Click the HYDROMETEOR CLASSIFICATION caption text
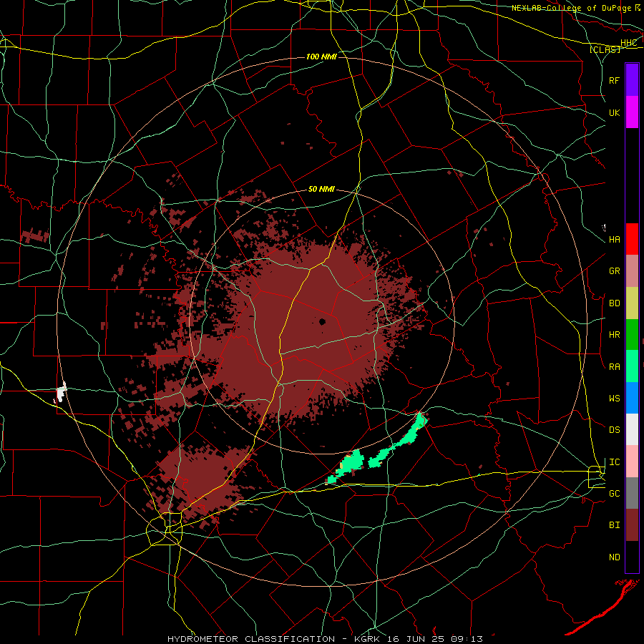 click(251, 639)
